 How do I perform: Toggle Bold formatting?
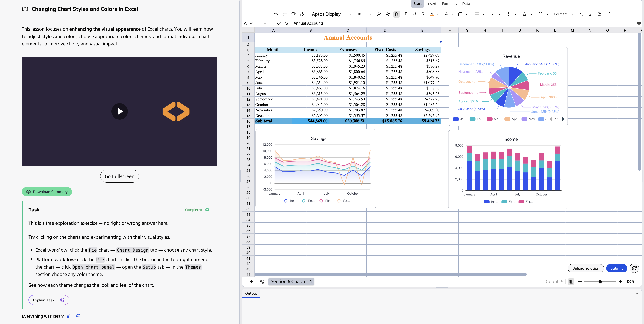tap(397, 14)
